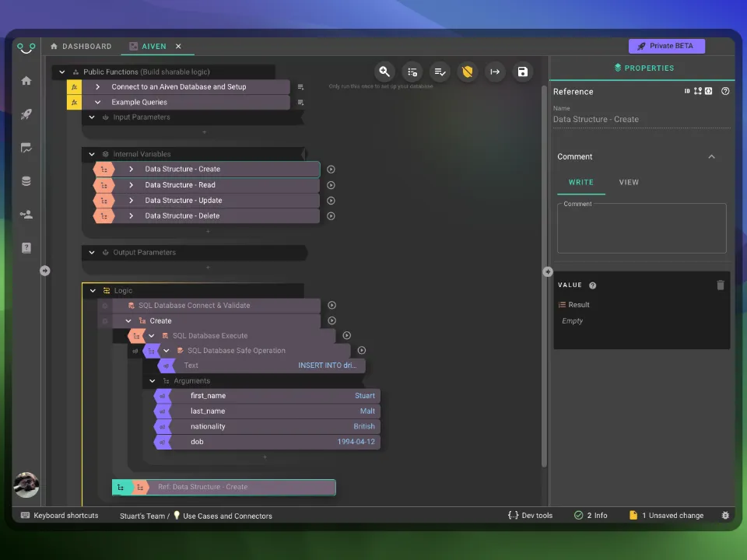747x560 pixels.
Task: Select the nationality argument row
Action: (x=272, y=426)
